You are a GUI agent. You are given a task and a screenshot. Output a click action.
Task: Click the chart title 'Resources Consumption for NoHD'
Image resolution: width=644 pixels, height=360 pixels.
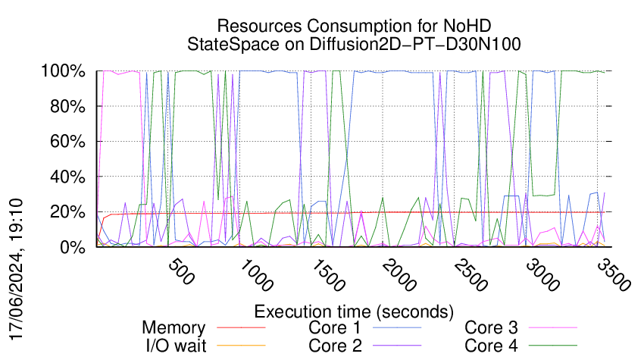click(354, 26)
